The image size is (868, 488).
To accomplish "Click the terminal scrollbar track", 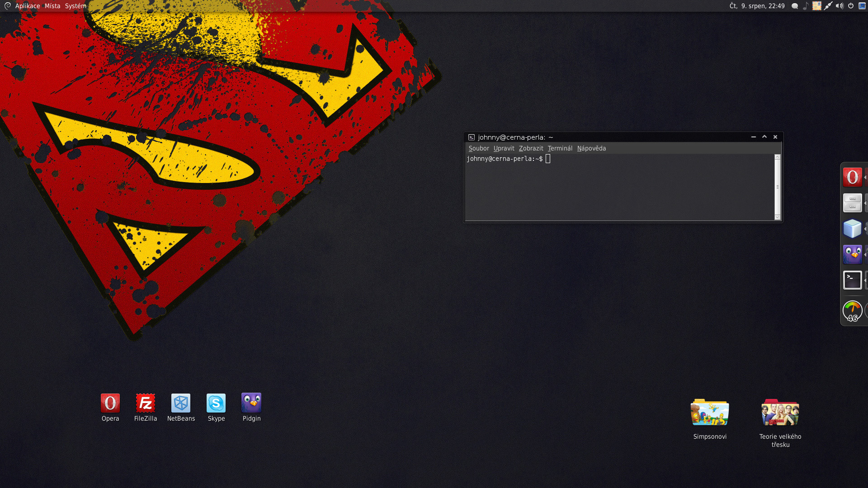I will (778, 187).
